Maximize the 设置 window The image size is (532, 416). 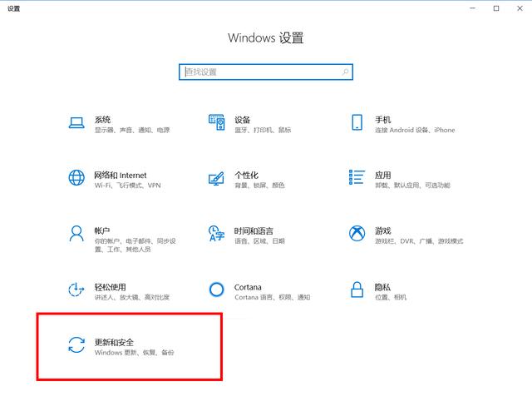pyautogui.click(x=496, y=8)
